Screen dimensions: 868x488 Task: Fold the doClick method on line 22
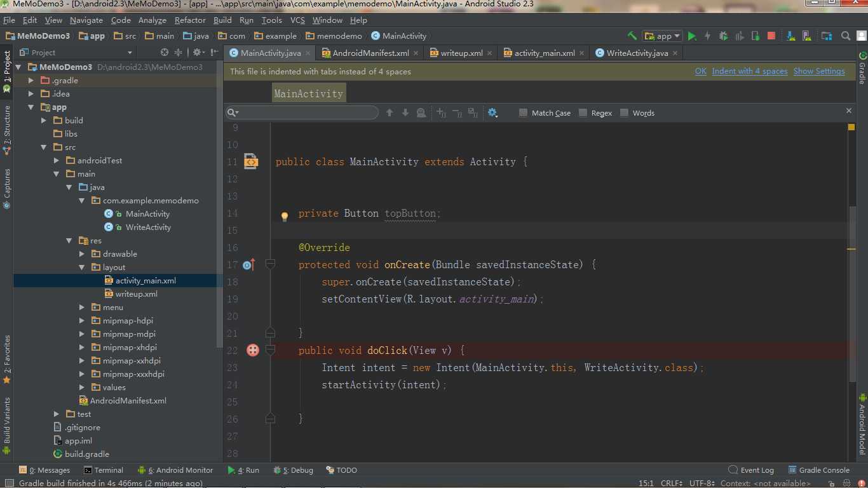tap(270, 349)
